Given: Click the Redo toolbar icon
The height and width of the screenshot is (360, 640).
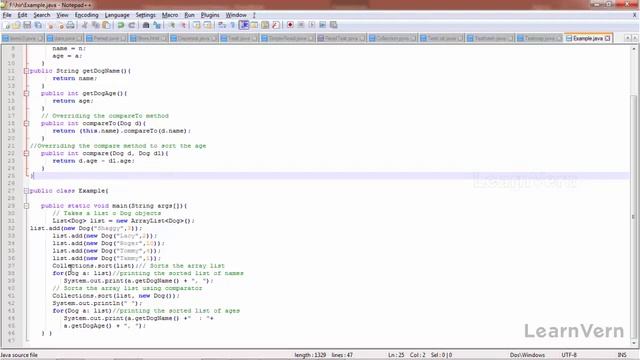Looking at the screenshot, I should (131, 25).
